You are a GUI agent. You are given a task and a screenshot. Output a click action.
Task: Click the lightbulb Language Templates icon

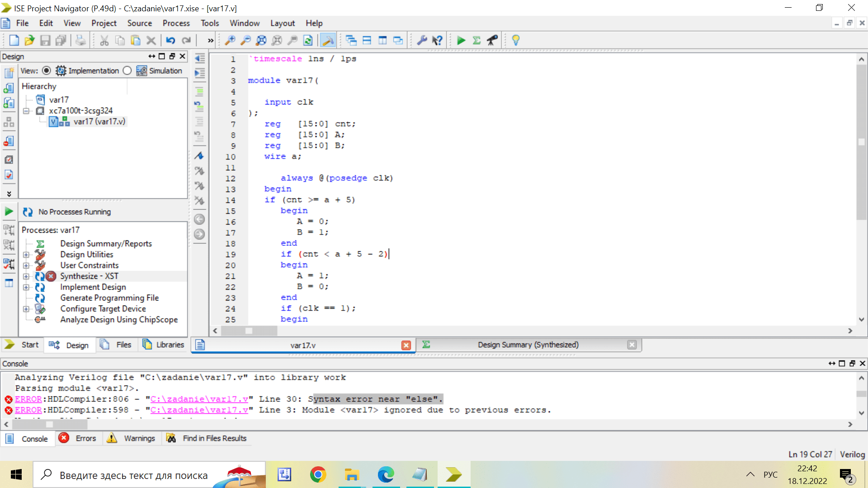(x=516, y=41)
